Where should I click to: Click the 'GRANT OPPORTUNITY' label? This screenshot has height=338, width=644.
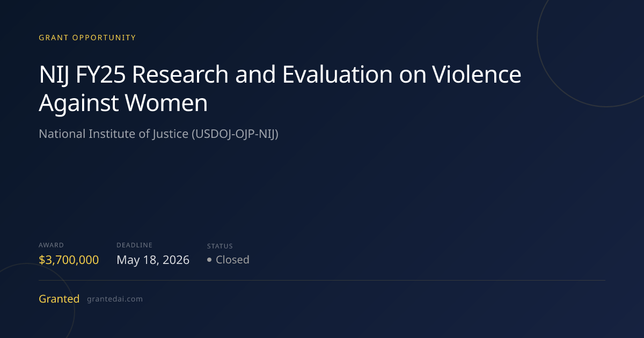click(87, 38)
